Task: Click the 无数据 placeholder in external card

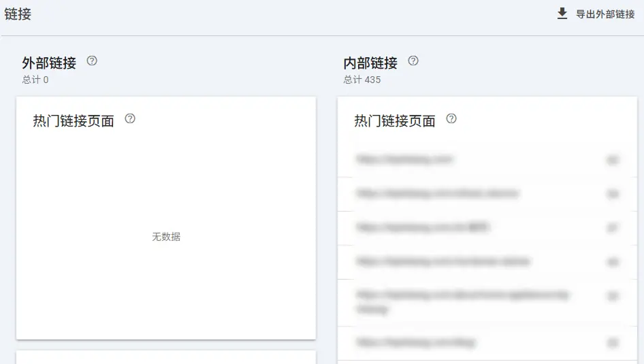Action: (166, 237)
